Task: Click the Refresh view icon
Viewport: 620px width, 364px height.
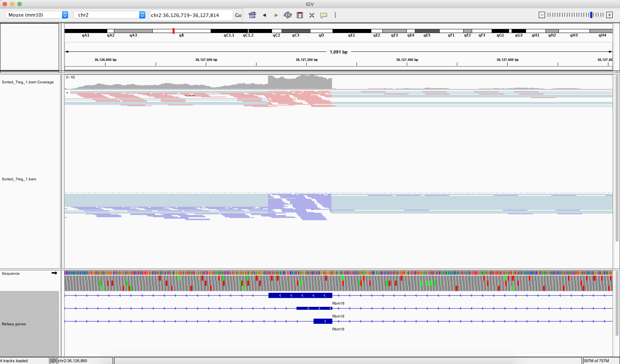Action: (288, 15)
